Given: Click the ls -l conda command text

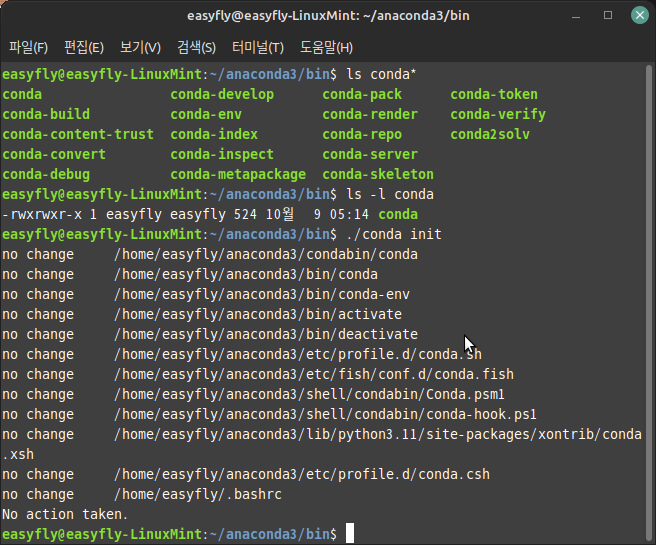Looking at the screenshot, I should pos(390,194).
